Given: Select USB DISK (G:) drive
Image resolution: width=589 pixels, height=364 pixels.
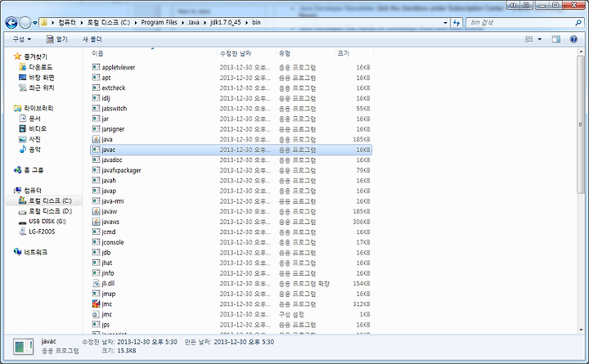Looking at the screenshot, I should click(42, 221).
